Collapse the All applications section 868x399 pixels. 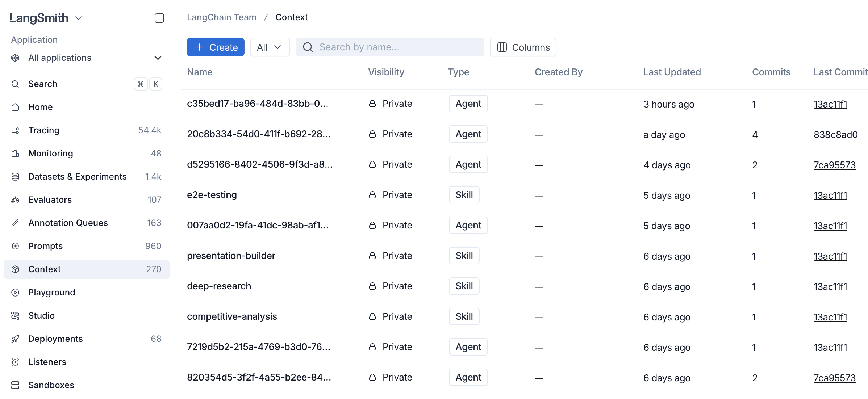point(157,58)
